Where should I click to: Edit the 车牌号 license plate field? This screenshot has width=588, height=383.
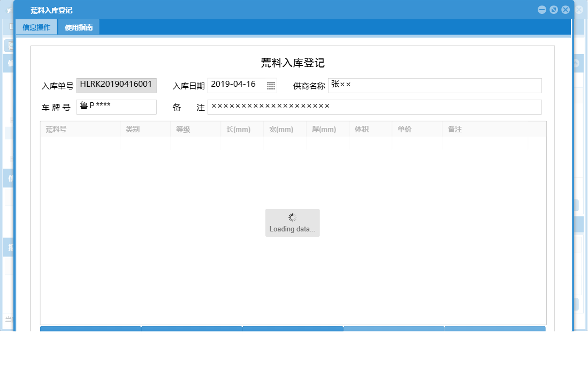[x=116, y=107]
